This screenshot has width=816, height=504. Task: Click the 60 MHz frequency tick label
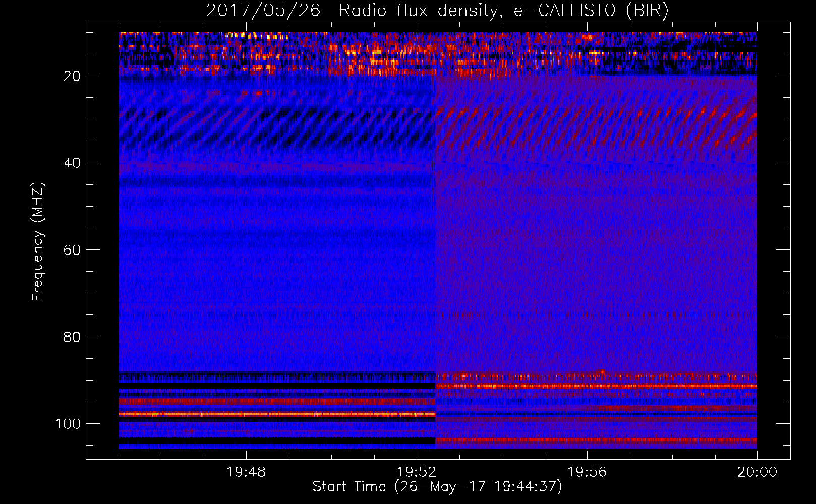click(73, 250)
